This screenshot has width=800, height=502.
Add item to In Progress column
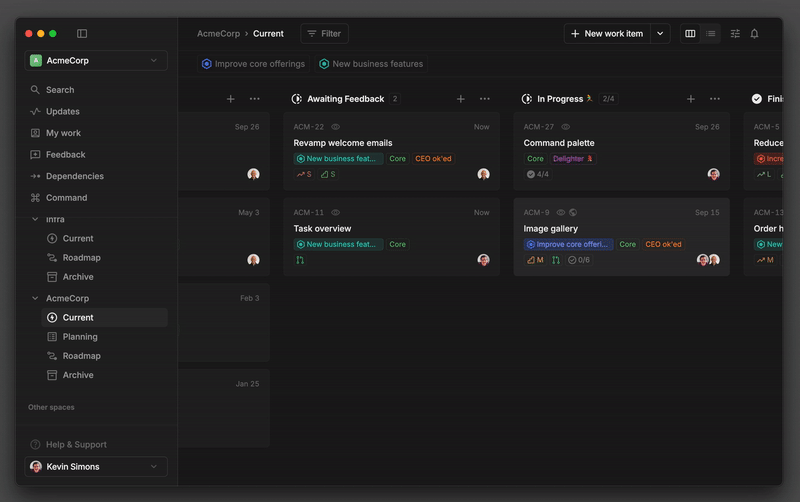690,99
